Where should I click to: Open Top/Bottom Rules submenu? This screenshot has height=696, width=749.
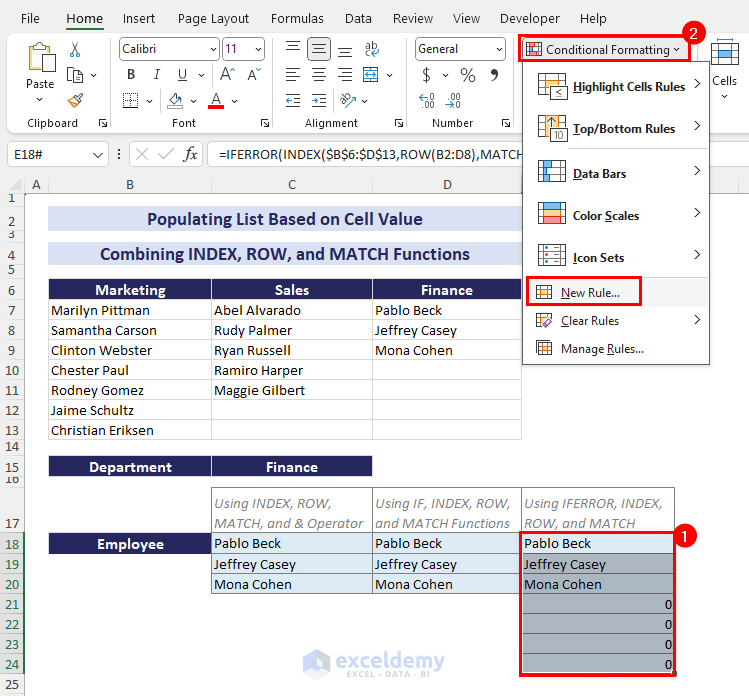[616, 128]
